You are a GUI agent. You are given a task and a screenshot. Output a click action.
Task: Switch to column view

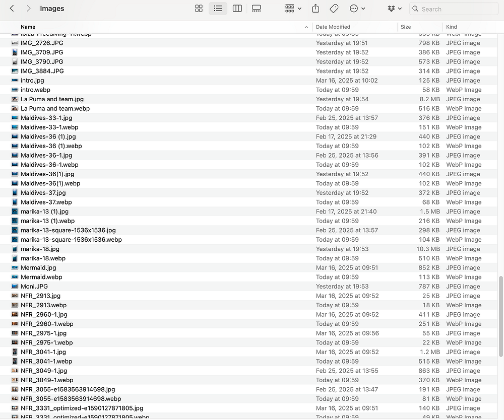(x=237, y=9)
